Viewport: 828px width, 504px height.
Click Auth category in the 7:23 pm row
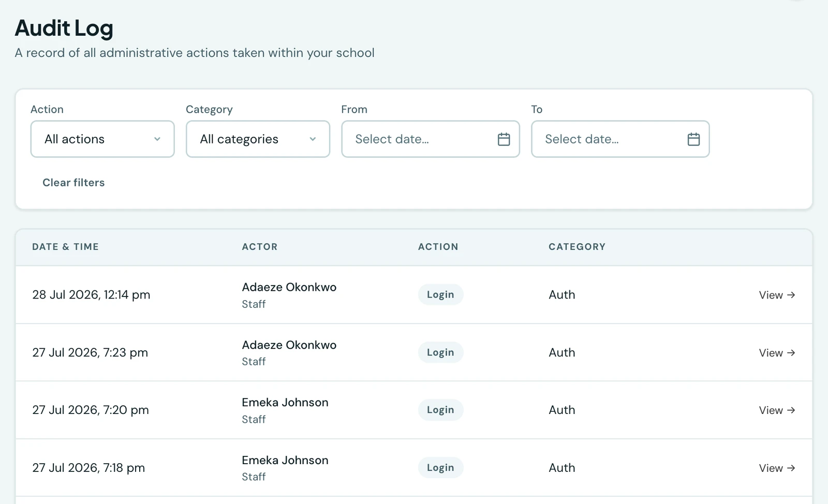tap(562, 353)
